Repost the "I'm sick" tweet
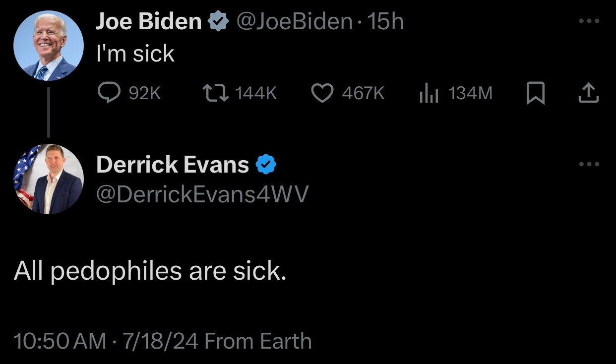Viewport: 616px width, 364px height. point(216,93)
